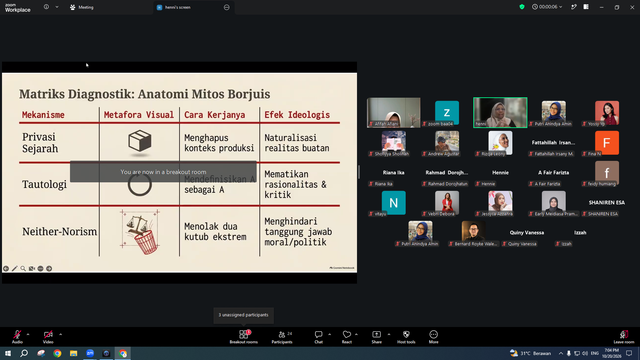This screenshot has width=640, height=360.
Task: Click the first annotation circle icon on the slide
Action: pos(6,269)
